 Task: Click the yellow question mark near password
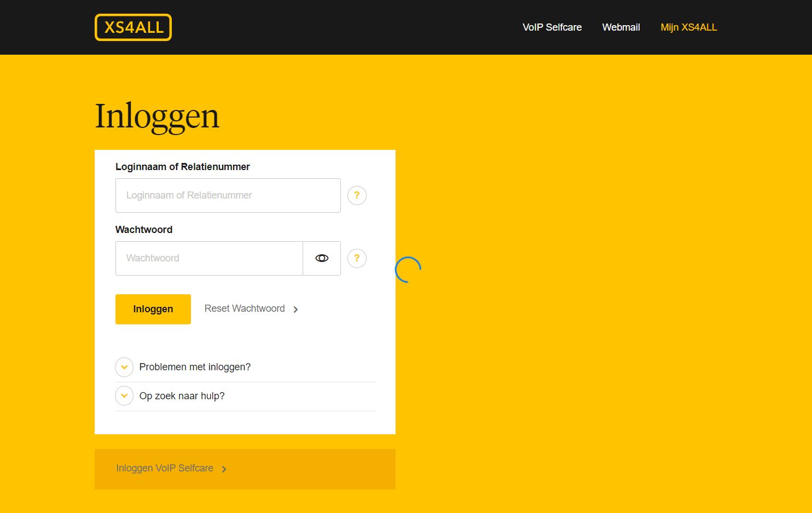click(357, 258)
